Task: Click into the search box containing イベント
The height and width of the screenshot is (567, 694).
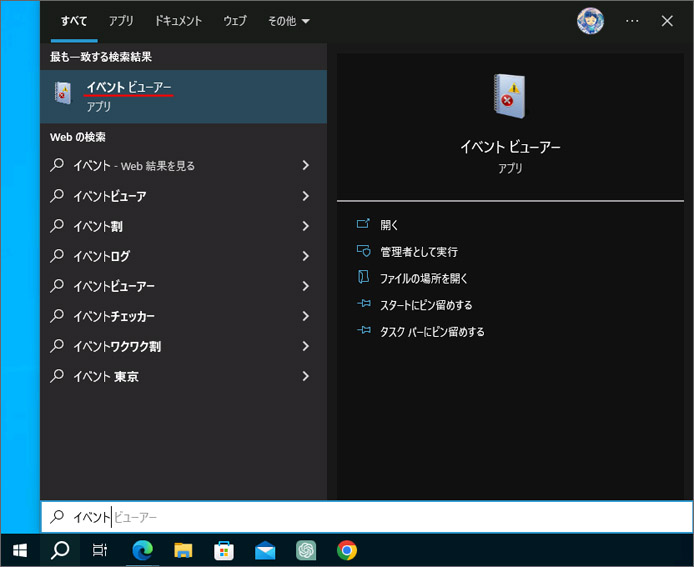Action: pos(367,517)
